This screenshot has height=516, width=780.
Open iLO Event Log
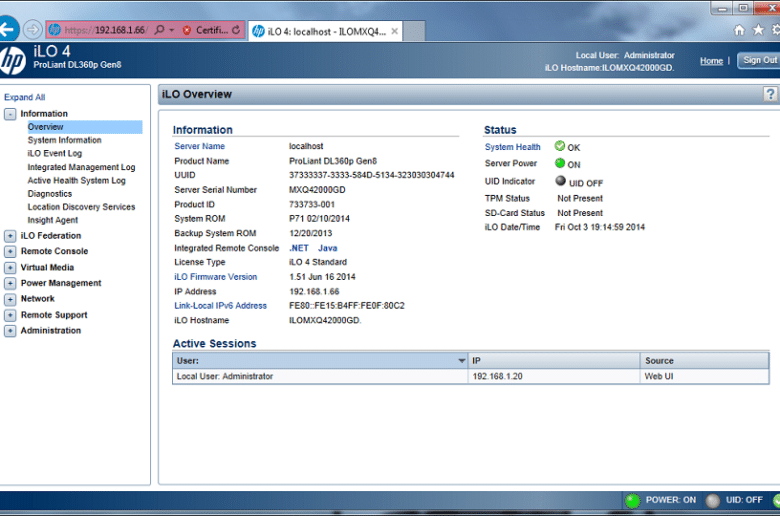click(55, 153)
